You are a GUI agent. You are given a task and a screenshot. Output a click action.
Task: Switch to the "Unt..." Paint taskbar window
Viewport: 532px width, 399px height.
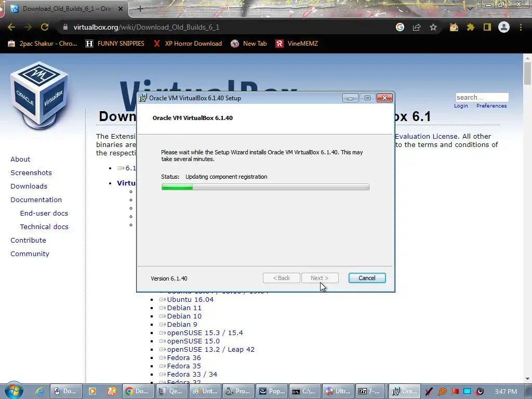point(205,391)
